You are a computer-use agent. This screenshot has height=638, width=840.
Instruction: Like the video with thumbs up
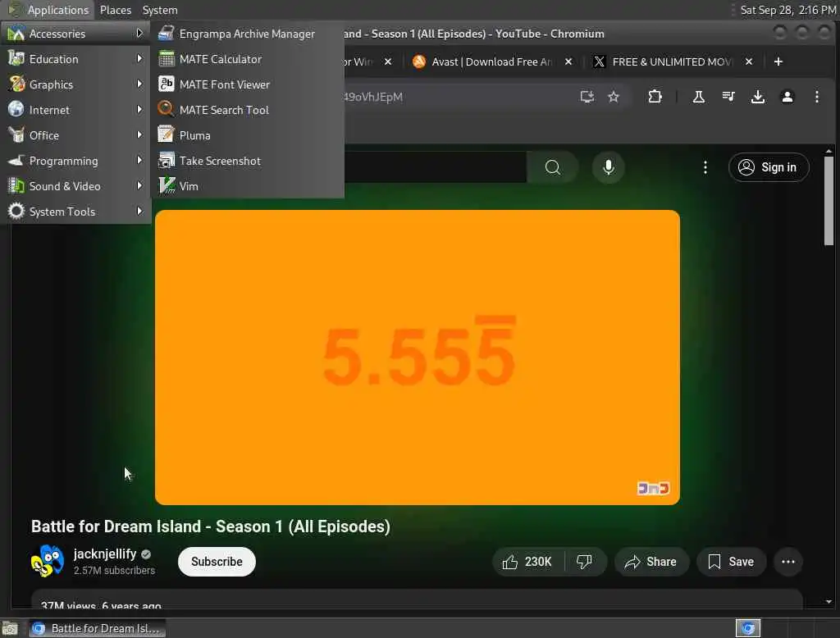pyautogui.click(x=527, y=562)
